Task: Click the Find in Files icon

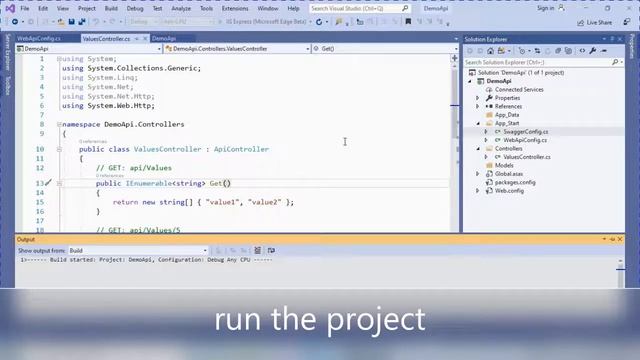Action: (x=339, y=22)
